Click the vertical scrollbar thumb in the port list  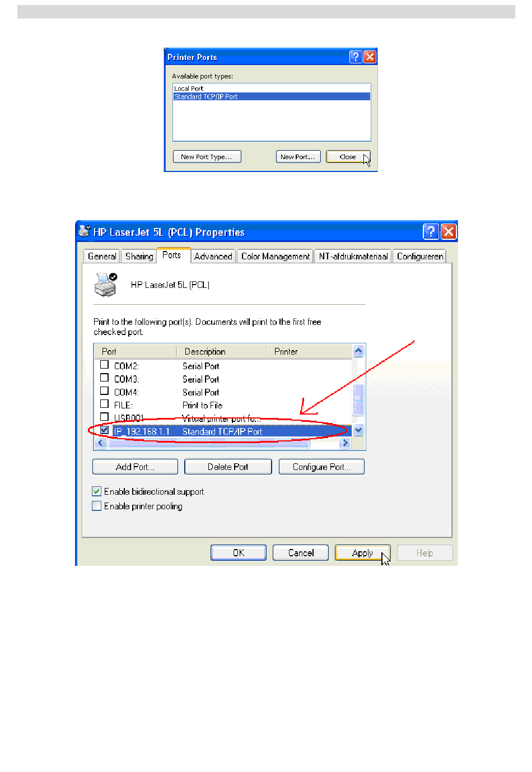(358, 399)
